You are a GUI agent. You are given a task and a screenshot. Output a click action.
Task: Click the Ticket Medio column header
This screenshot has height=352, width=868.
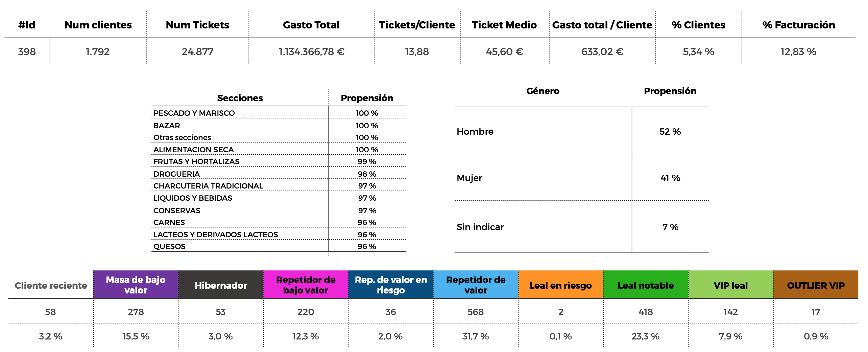(x=504, y=25)
